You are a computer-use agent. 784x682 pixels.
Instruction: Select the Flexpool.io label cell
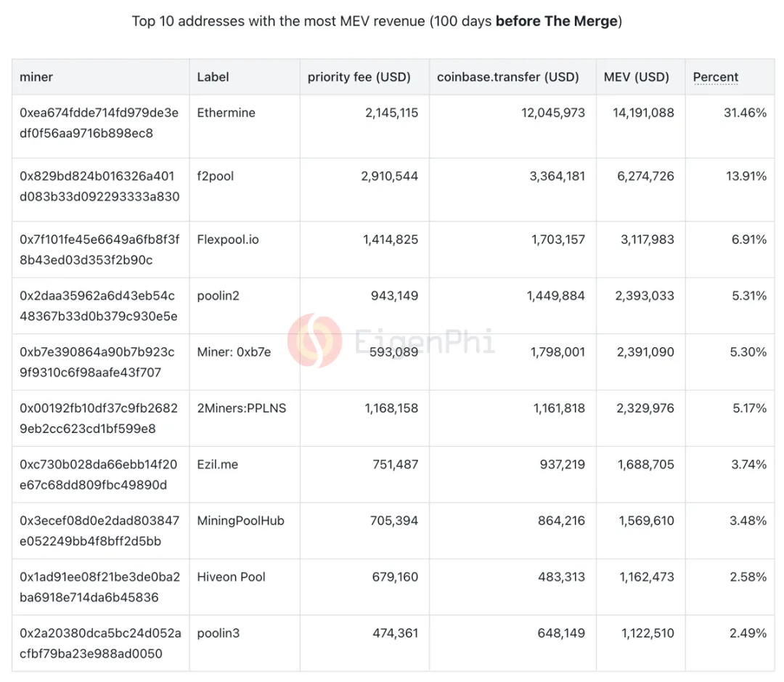229,240
